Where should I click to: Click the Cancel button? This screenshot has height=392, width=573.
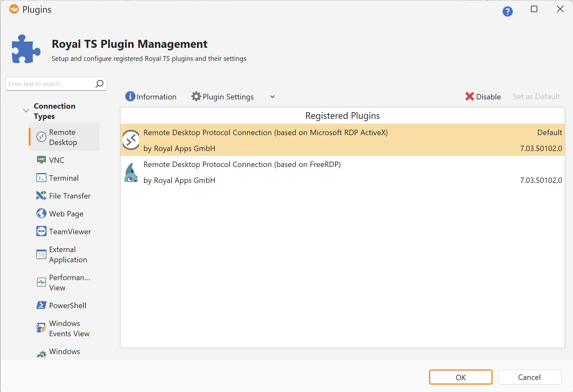coord(529,377)
